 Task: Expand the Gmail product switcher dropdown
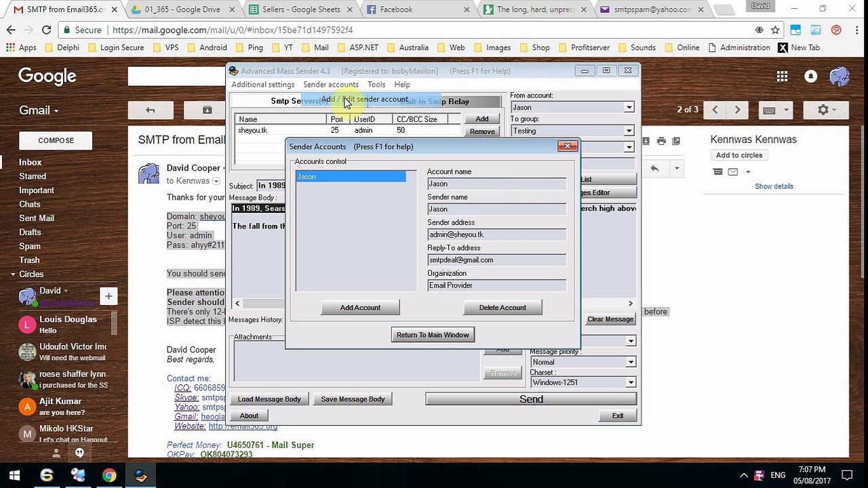[38, 110]
